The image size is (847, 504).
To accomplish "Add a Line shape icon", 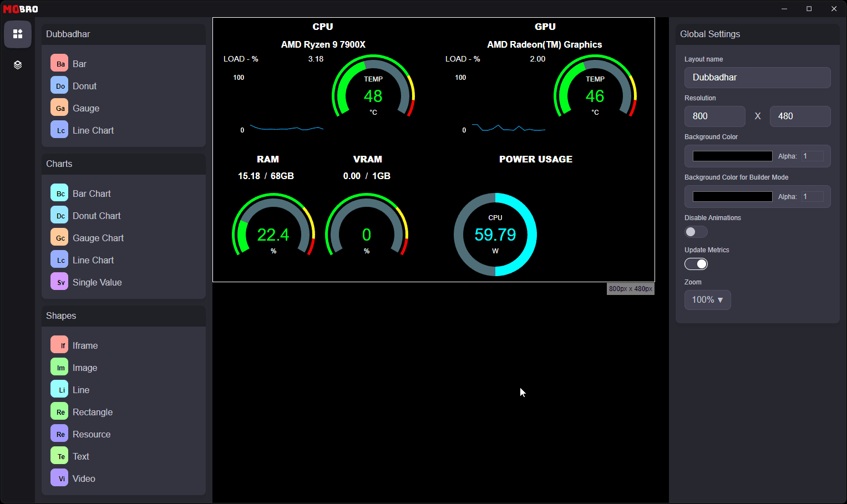I will coord(59,390).
